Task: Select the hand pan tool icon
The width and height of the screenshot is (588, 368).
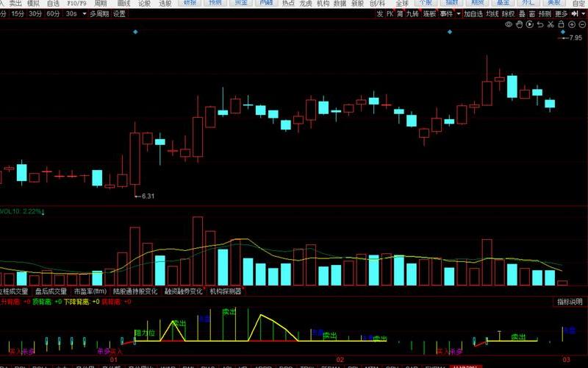Action: point(519,24)
